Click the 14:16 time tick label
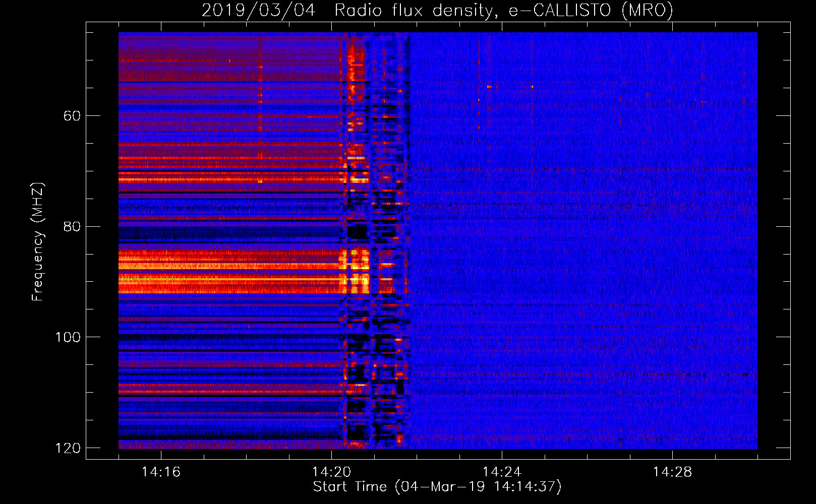 tap(161, 472)
